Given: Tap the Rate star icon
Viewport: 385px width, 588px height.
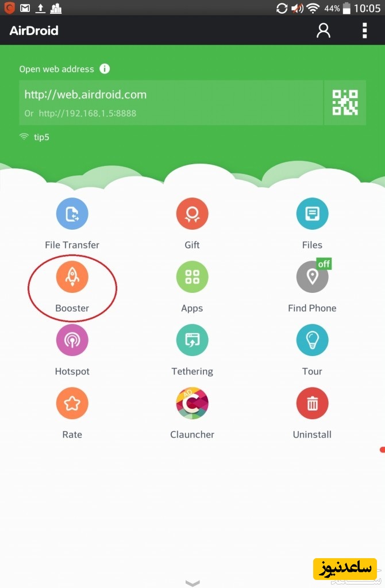Looking at the screenshot, I should (72, 403).
